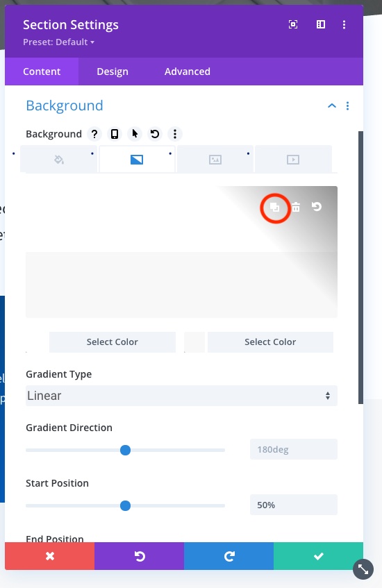Open the Background help question mark icon
The width and height of the screenshot is (382, 588).
point(94,134)
